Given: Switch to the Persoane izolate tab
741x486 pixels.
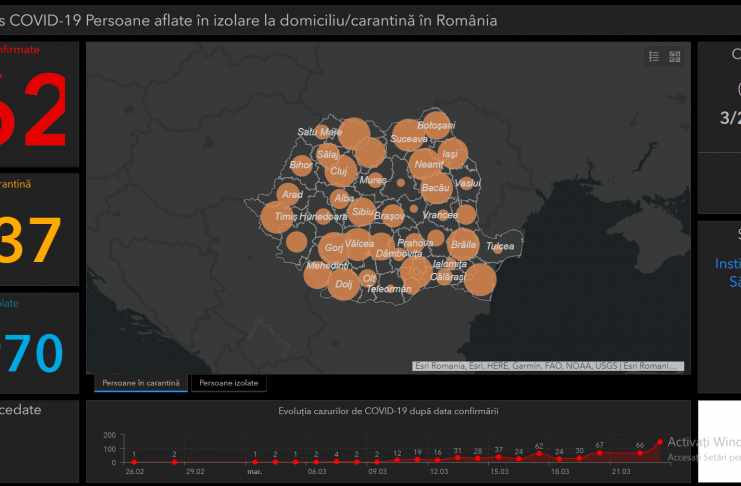Looking at the screenshot, I should pyautogui.click(x=229, y=383).
